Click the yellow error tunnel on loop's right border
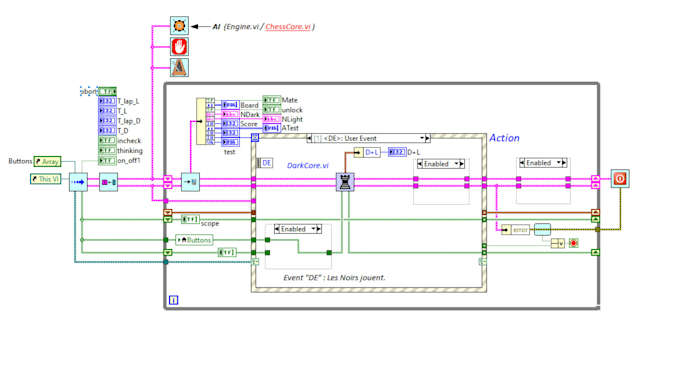The height and width of the screenshot is (372, 680). pyautogui.click(x=597, y=229)
